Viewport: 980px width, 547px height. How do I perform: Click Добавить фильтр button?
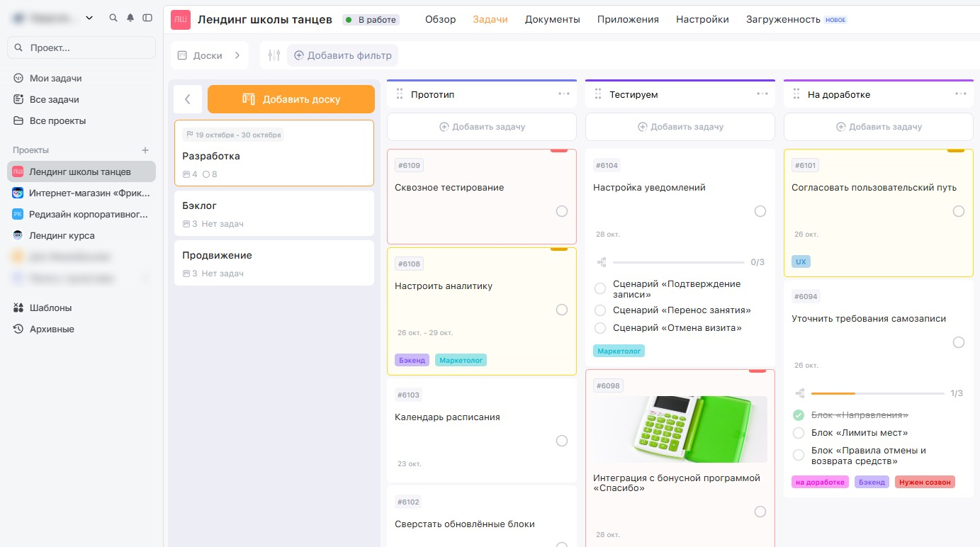point(342,55)
